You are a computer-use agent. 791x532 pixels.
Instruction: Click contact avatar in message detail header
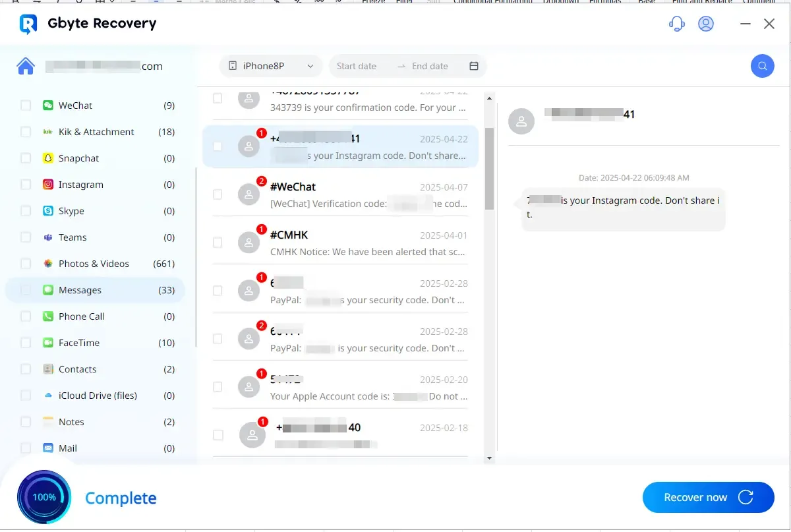pos(521,121)
